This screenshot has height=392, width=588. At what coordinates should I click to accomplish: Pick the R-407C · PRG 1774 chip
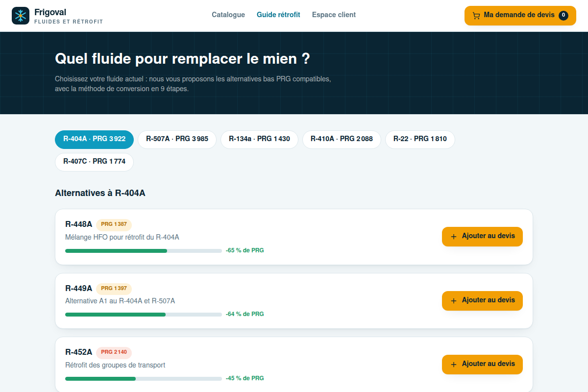[x=94, y=162]
